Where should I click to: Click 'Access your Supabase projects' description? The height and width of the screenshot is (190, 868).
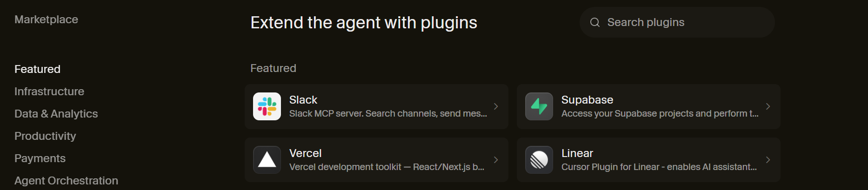(660, 113)
